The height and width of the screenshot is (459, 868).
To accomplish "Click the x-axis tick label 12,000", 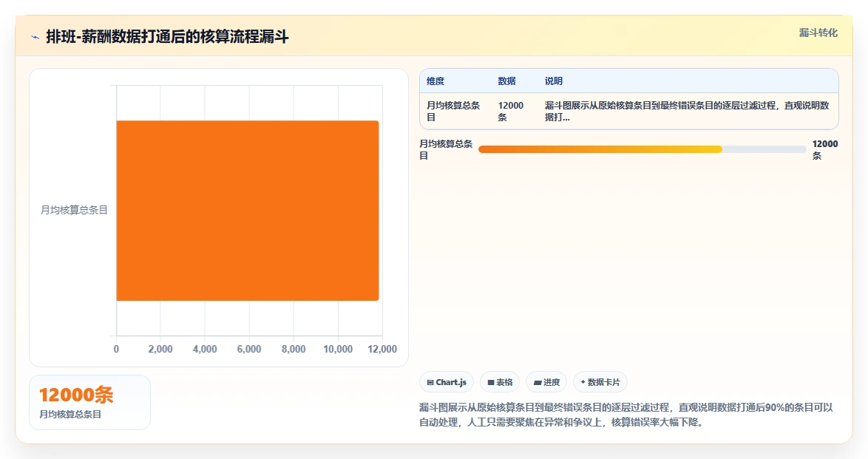I will [x=382, y=349].
